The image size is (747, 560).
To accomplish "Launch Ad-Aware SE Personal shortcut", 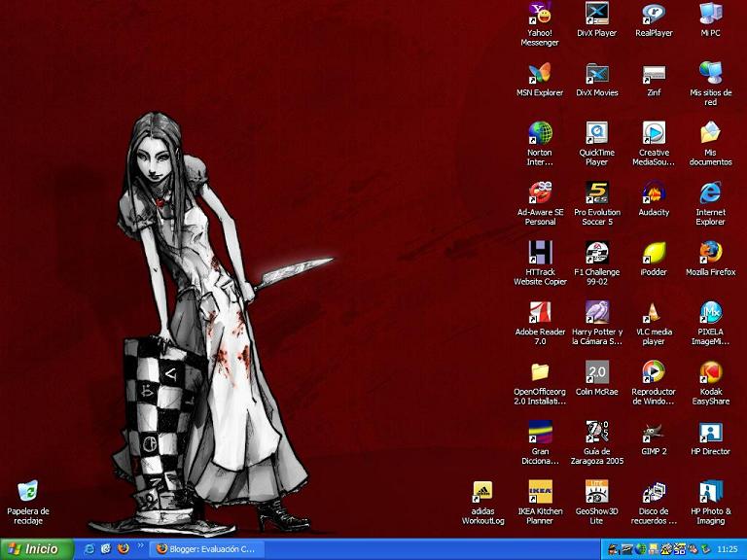I will pos(540,192).
